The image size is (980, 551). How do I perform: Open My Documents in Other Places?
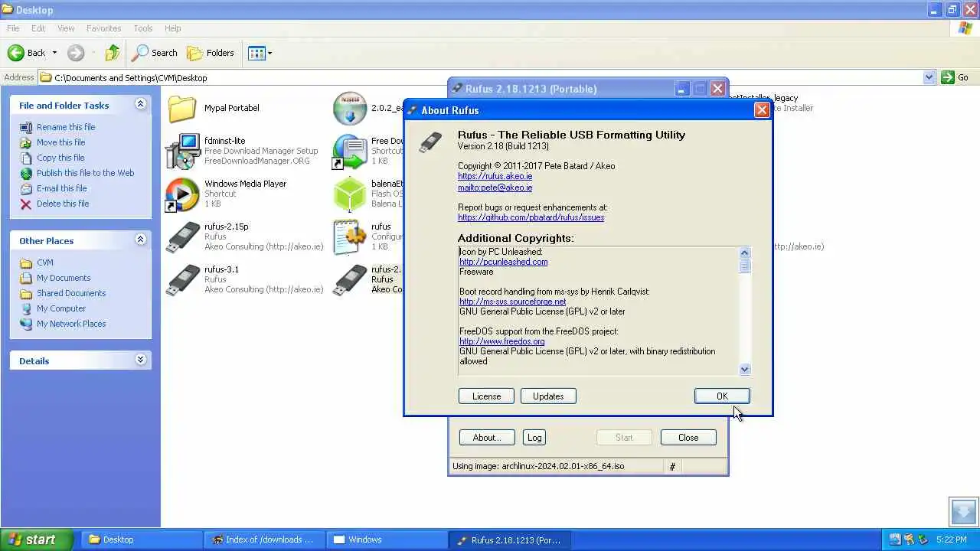(x=64, y=278)
